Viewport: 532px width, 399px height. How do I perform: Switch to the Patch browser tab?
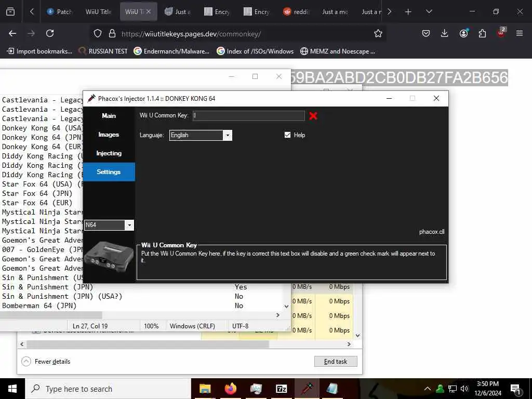tap(60, 12)
